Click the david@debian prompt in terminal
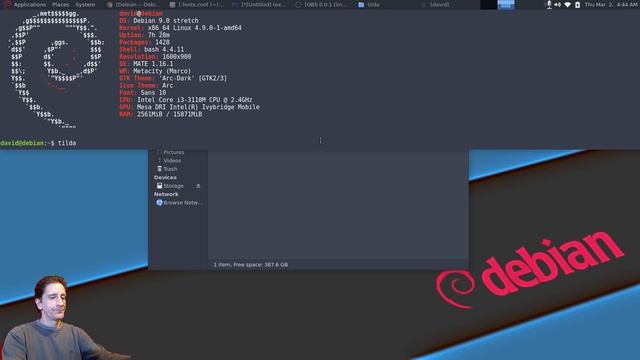 (x=27, y=143)
